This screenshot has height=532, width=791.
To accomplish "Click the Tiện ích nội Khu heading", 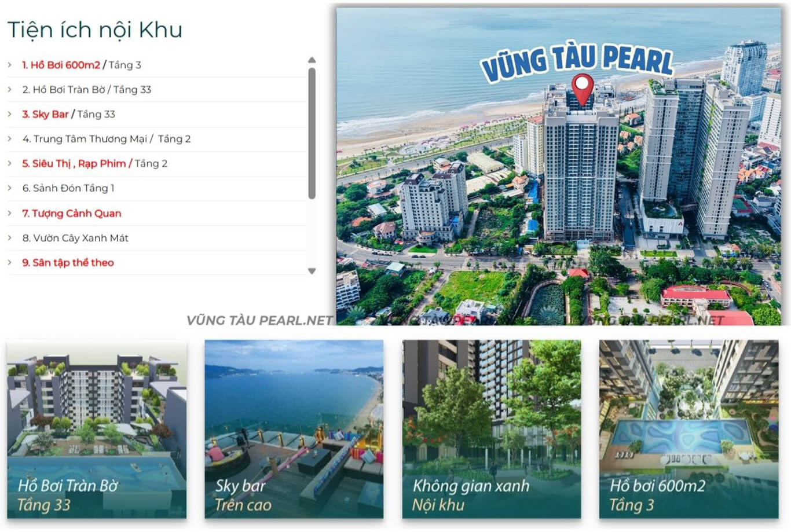I will click(x=95, y=30).
